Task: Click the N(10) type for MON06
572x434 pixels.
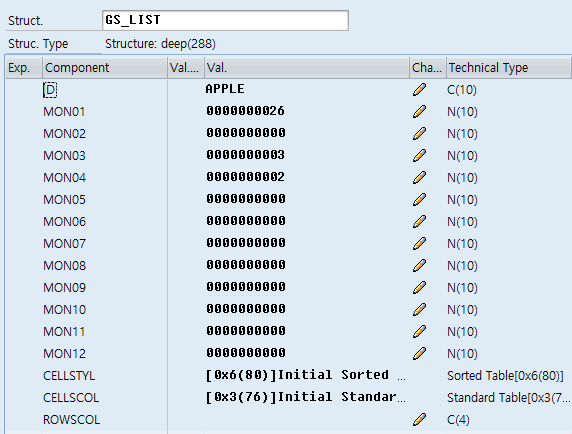Action: pyautogui.click(x=462, y=222)
